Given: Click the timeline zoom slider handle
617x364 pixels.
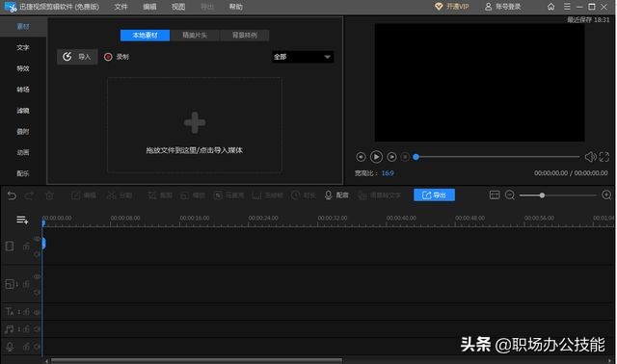Looking at the screenshot, I should [x=542, y=195].
